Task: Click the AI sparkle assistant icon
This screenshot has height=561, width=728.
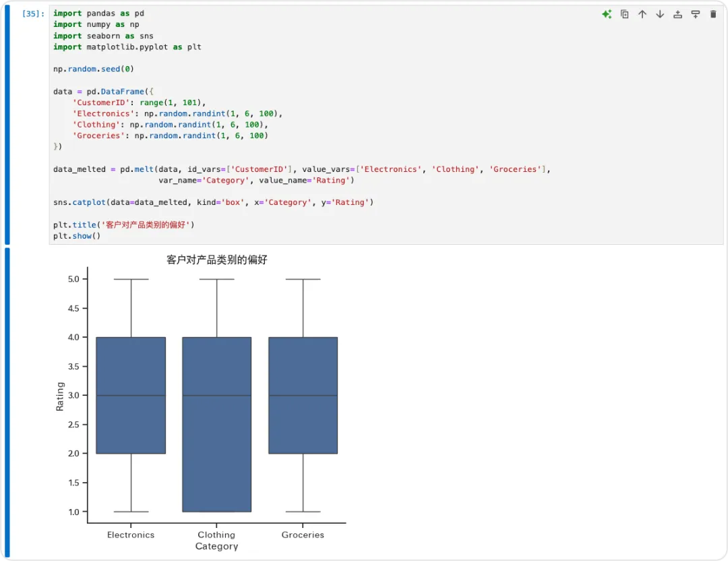Action: (x=607, y=14)
